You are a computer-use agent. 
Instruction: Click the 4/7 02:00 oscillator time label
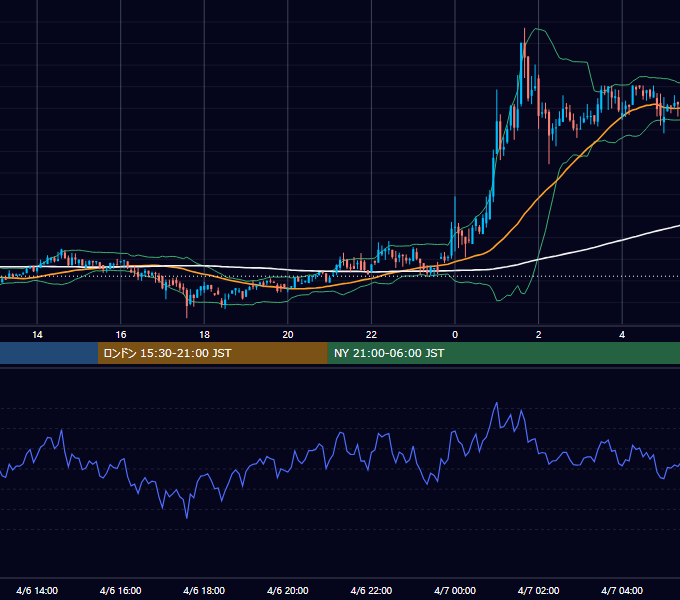point(538,590)
